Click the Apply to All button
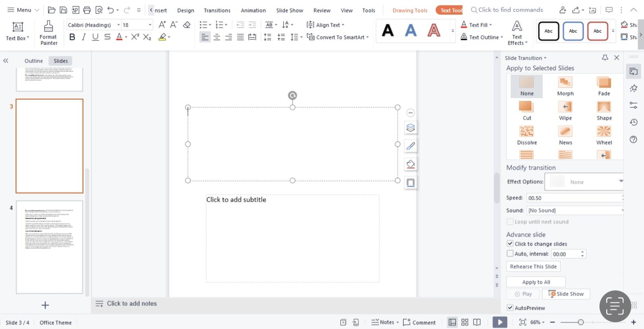This screenshot has width=644, height=329. click(536, 282)
